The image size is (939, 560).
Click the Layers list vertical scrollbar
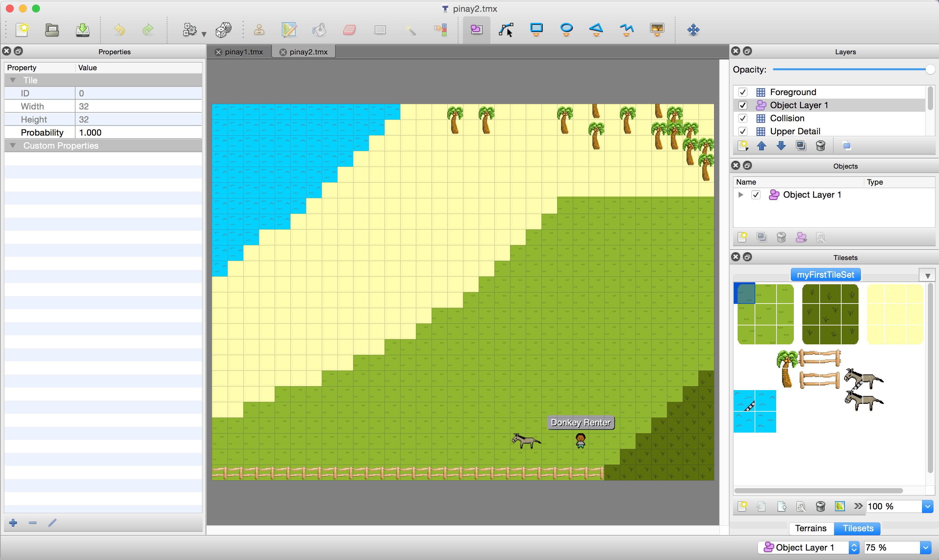pyautogui.click(x=930, y=98)
